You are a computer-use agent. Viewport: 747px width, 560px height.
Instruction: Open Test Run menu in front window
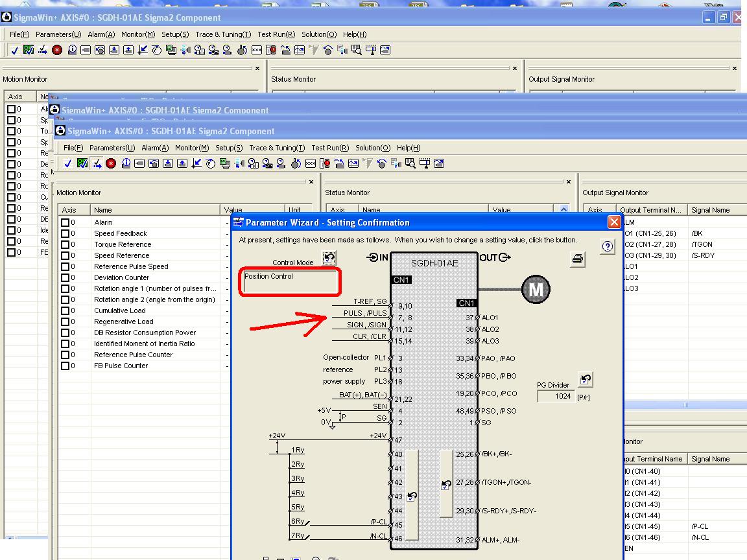[330, 148]
